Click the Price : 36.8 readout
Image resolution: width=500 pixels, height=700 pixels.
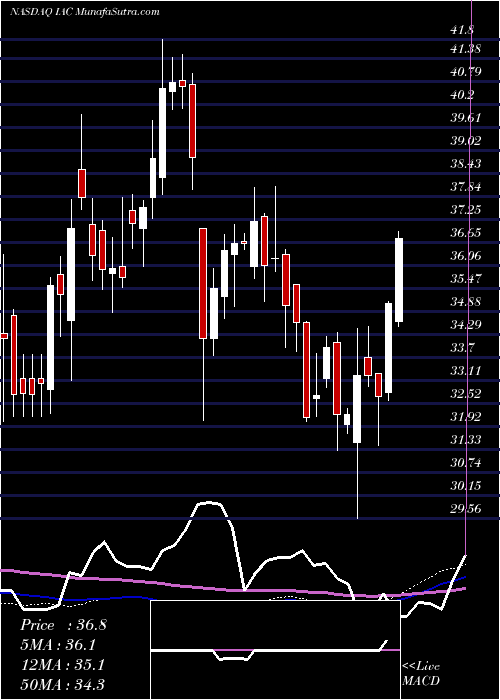pyautogui.click(x=63, y=625)
